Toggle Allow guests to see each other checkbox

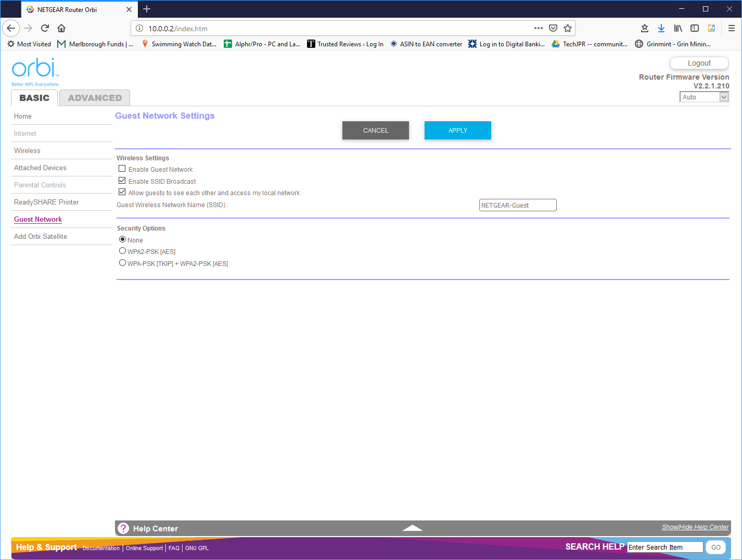122,192
